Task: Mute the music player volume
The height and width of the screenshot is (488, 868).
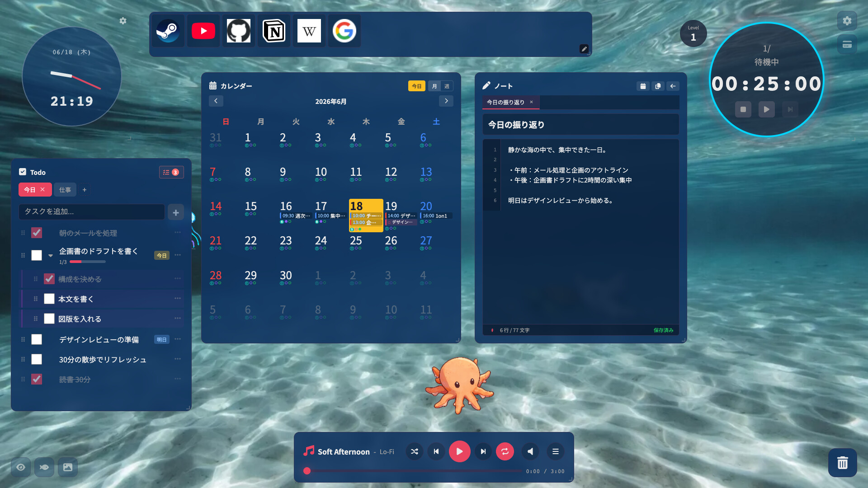Action: 530,451
